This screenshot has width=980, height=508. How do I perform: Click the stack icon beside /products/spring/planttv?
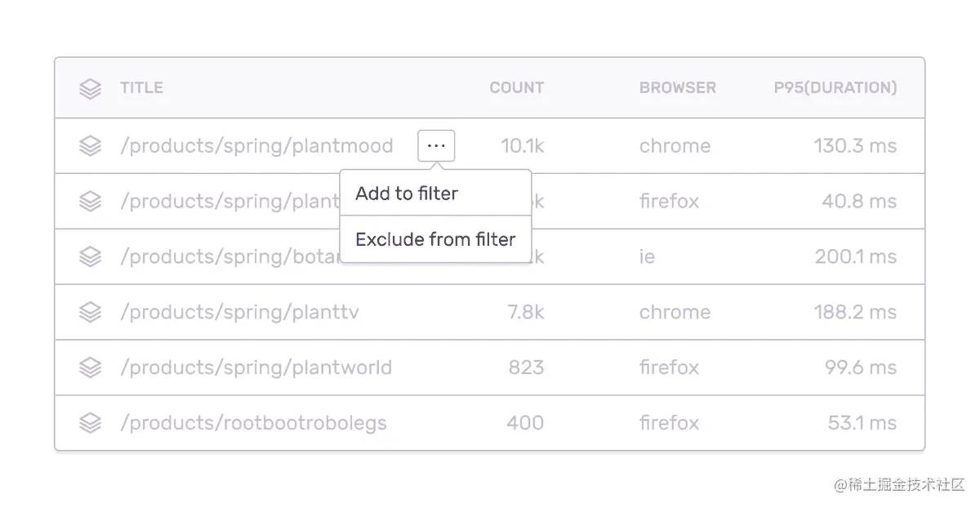click(x=90, y=312)
